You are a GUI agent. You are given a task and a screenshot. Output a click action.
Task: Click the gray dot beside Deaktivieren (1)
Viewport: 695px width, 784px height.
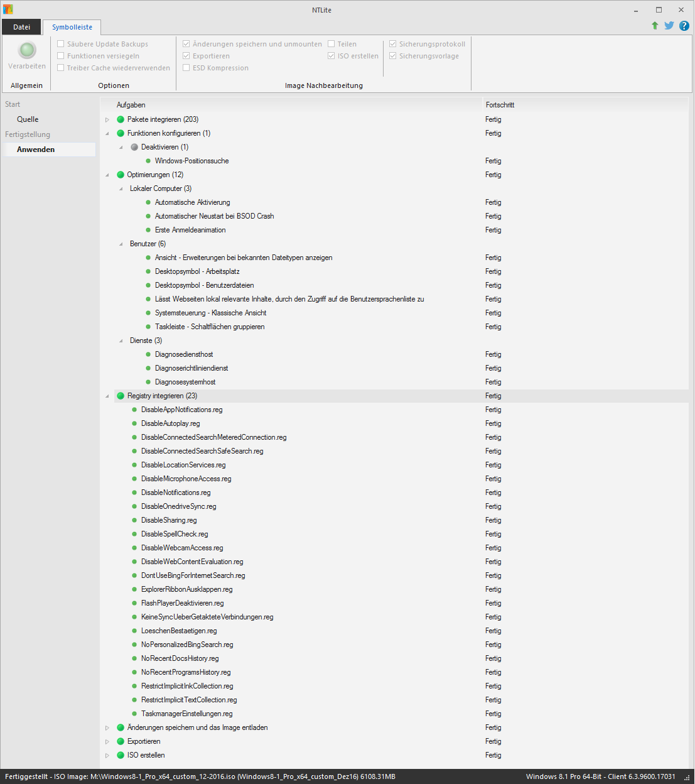[x=134, y=147]
